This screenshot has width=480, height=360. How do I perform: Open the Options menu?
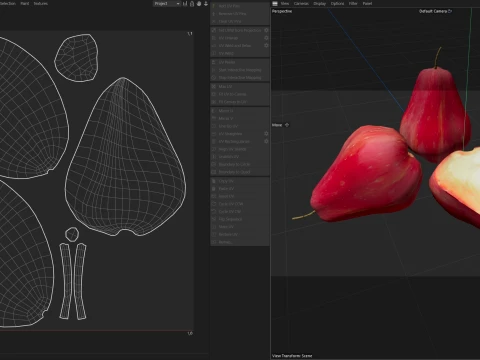tap(337, 4)
